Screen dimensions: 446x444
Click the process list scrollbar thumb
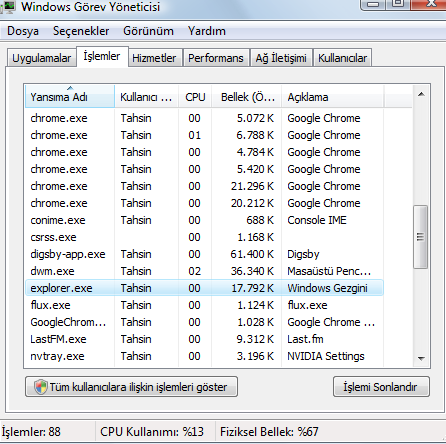[x=421, y=237]
